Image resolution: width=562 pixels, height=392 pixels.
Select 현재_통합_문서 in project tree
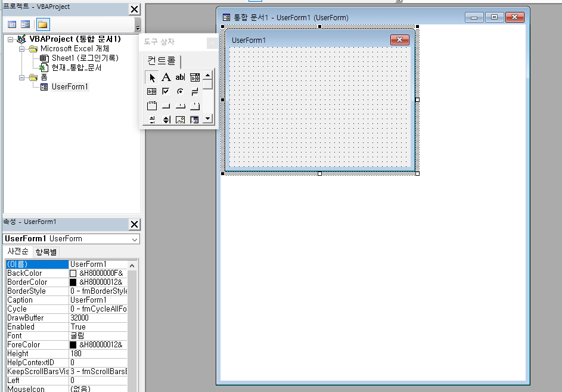point(76,68)
